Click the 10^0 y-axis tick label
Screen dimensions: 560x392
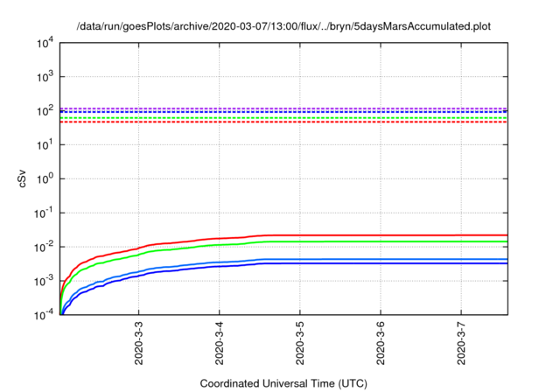click(45, 178)
